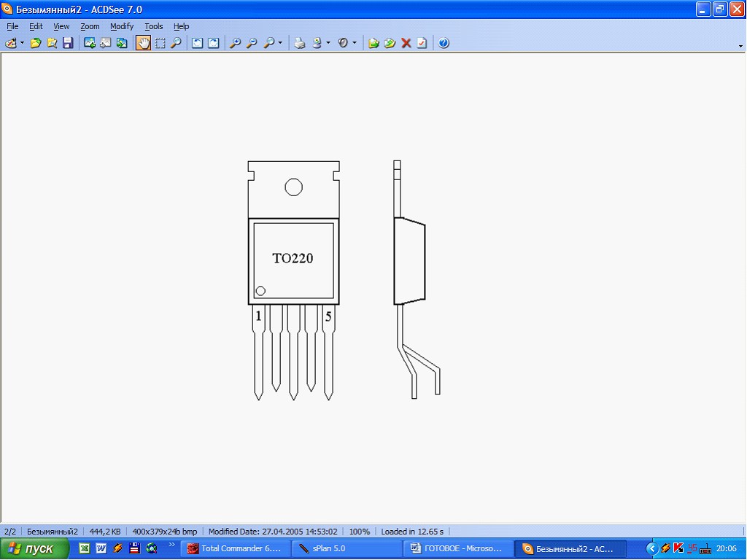Switch to Total Commander taskbar button
Screen dimensions: 747x560
click(236, 548)
